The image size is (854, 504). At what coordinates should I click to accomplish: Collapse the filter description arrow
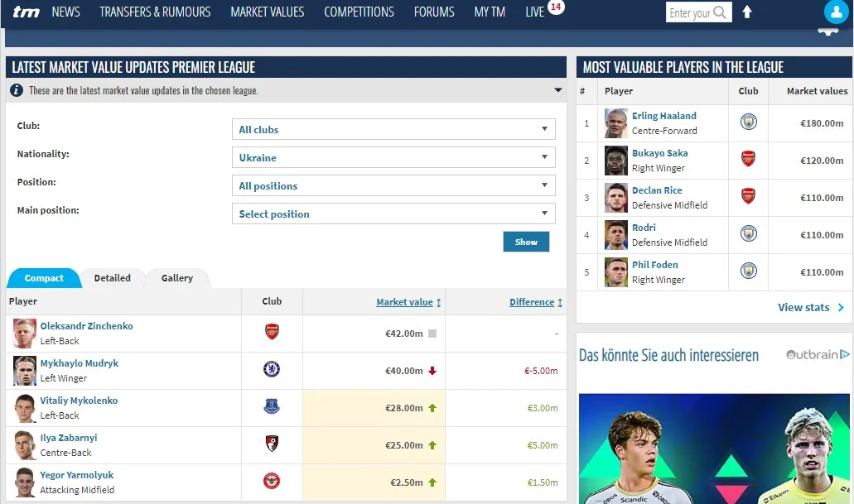pyautogui.click(x=557, y=90)
